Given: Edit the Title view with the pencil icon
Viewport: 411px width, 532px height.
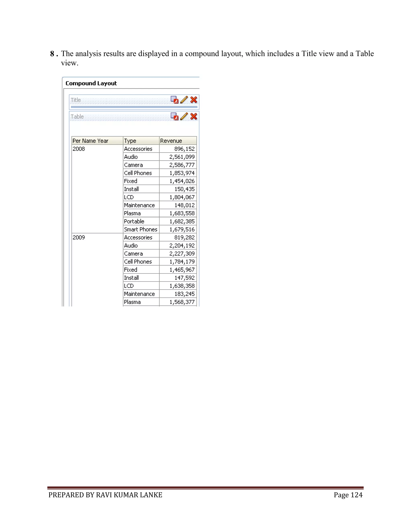Looking at the screenshot, I should pos(184,100).
